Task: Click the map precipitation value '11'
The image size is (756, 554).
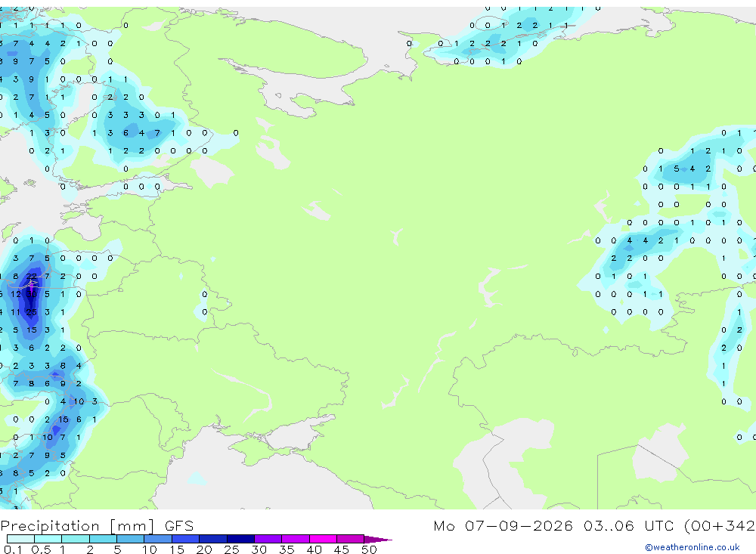Action: click(x=15, y=312)
